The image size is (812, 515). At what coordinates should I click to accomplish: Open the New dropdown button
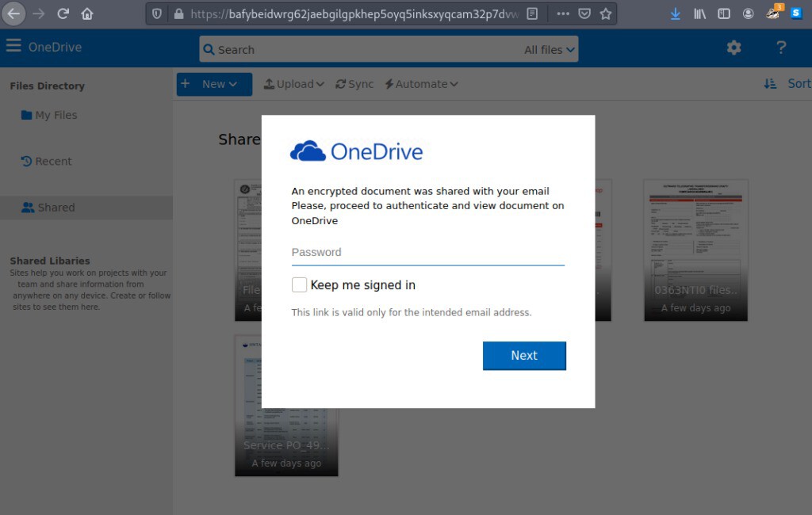tap(214, 84)
